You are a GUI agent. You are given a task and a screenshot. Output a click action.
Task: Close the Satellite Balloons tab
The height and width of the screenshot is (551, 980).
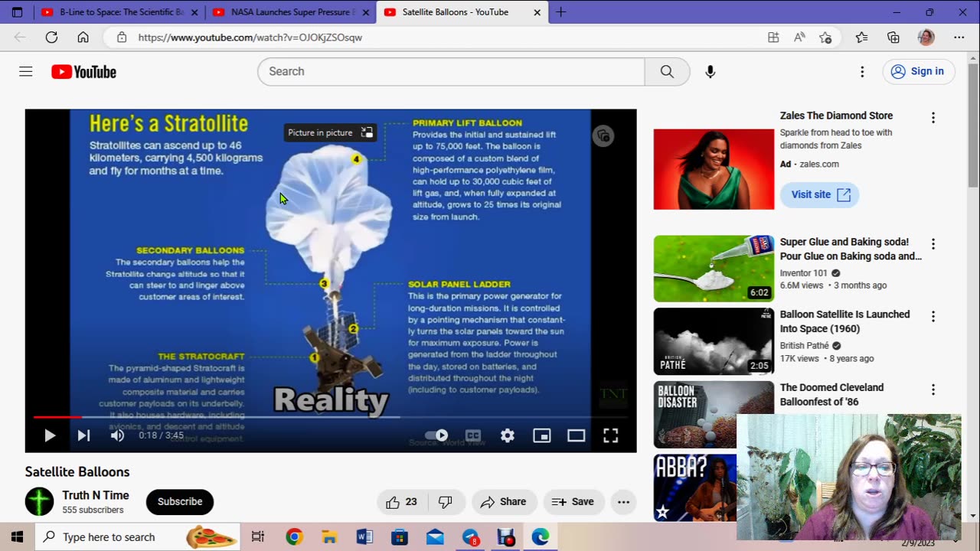coord(537,12)
